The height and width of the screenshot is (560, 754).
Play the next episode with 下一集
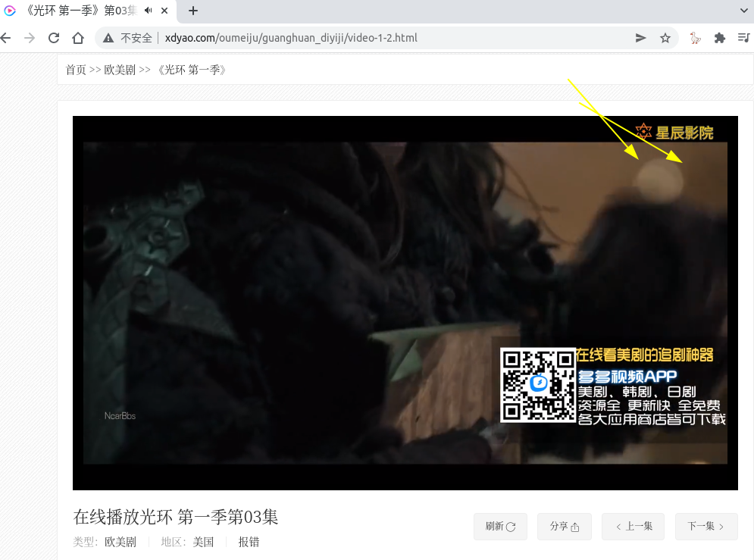click(x=706, y=526)
